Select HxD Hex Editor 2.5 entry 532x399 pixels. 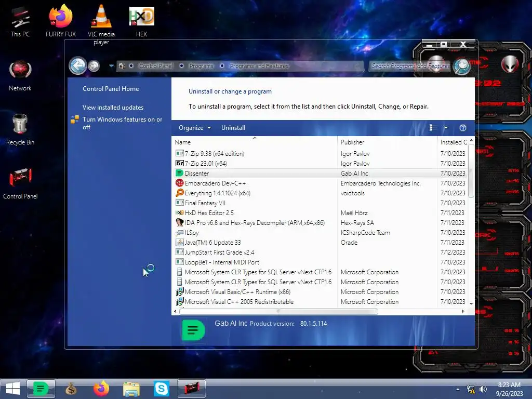click(x=320, y=212)
